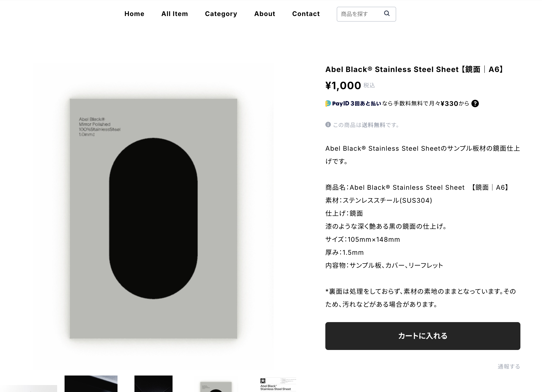The height and width of the screenshot is (392, 542).
Task: Click the PayID 3回あと払い link text
Action: pyautogui.click(x=356, y=104)
